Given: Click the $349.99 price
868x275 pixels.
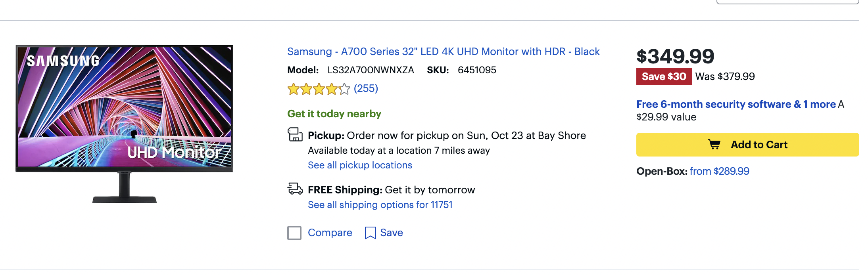Looking at the screenshot, I should tap(675, 56).
